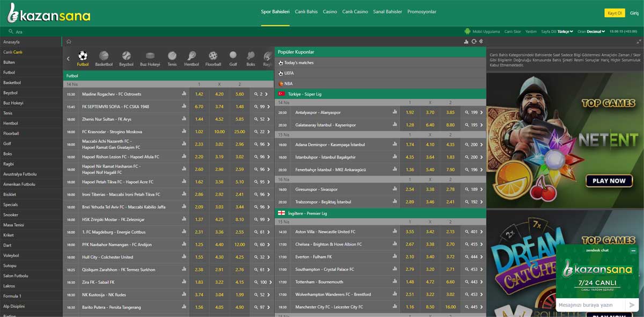Viewport: 644px width, 317px height.
Task: Collapse the Türkiye - Süper Lig section header
Action: coord(380,93)
